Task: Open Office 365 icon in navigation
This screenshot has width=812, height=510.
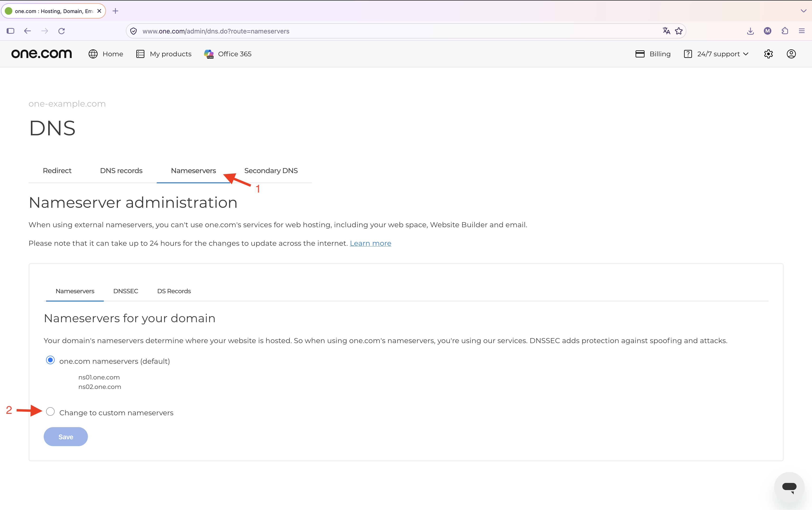Action: [209, 54]
